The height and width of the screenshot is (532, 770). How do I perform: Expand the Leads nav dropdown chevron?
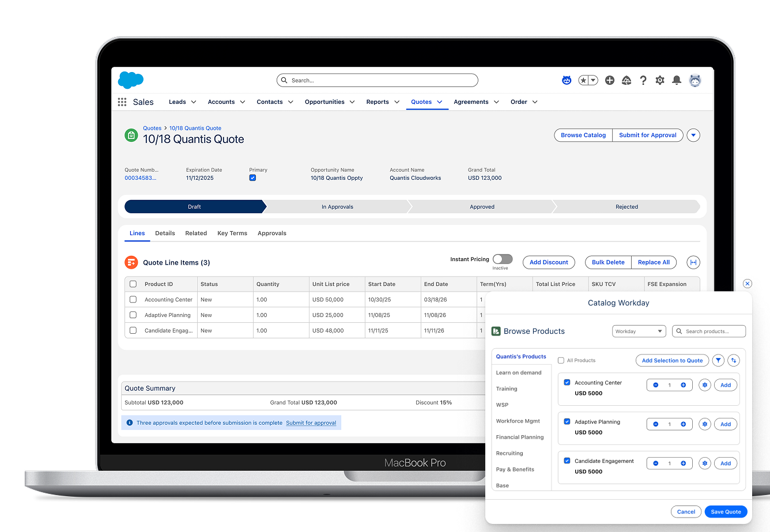coord(194,102)
